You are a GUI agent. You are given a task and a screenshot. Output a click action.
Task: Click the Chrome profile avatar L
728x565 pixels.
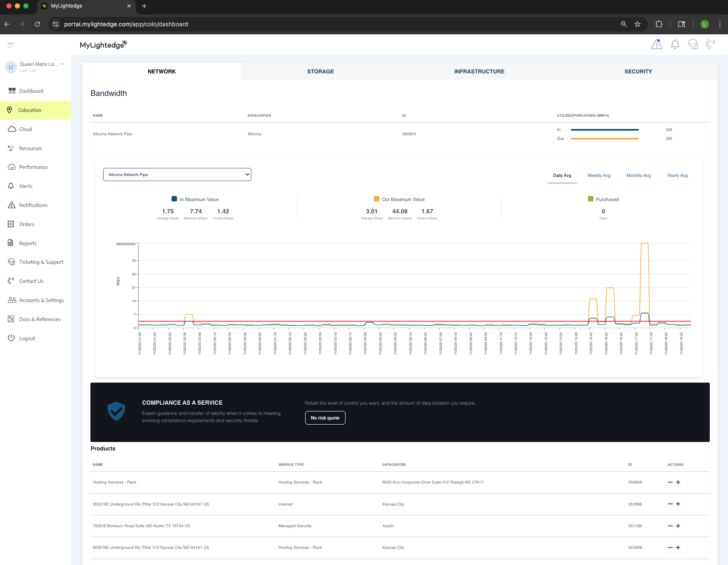click(x=704, y=24)
